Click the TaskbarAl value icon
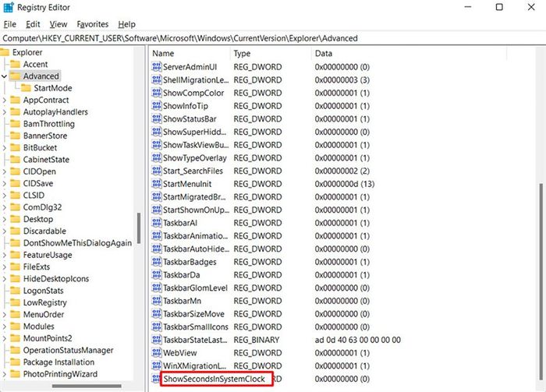 click(157, 223)
